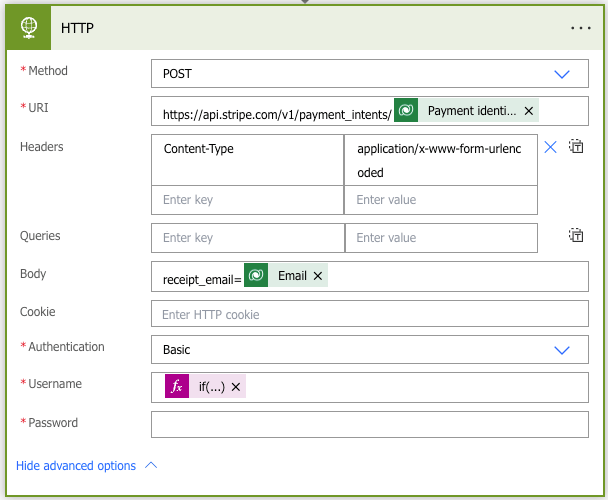
Task: Switch Queries to text mode
Action: pyautogui.click(x=576, y=236)
